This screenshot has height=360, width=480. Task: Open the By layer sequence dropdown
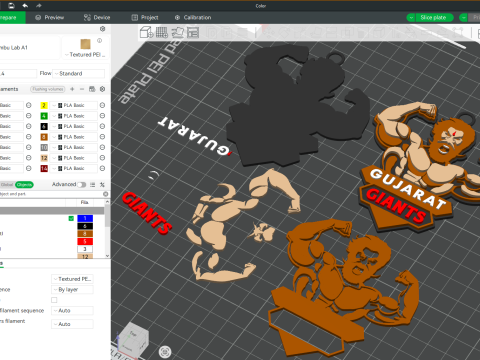72,290
